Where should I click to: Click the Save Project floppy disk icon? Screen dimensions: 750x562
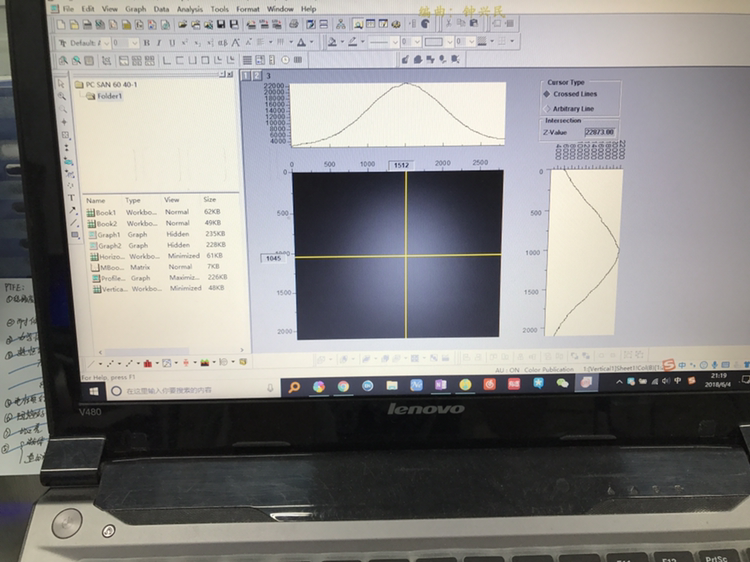click(x=221, y=24)
